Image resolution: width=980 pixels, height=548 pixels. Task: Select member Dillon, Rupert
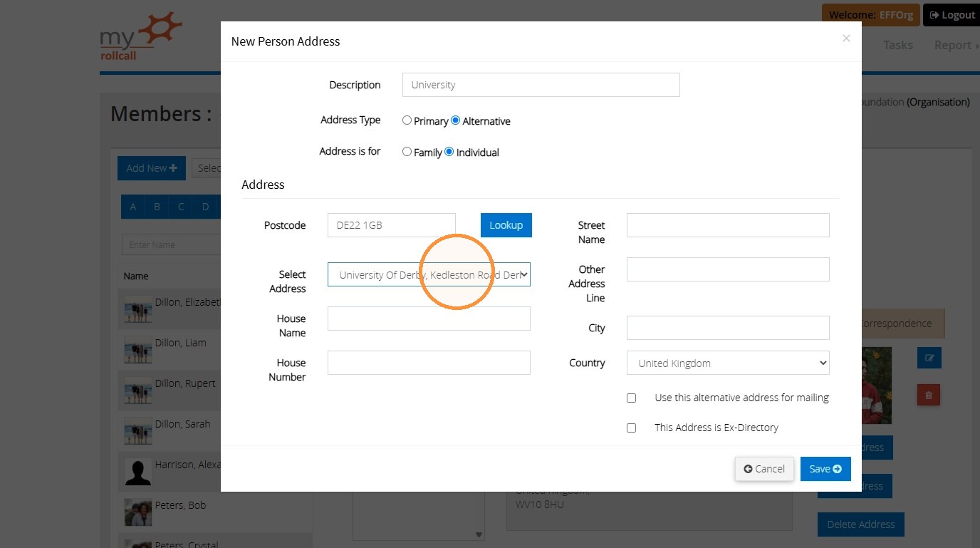[185, 383]
